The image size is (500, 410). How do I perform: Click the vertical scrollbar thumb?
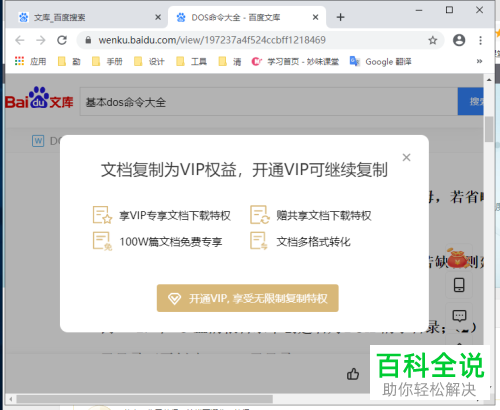489,129
